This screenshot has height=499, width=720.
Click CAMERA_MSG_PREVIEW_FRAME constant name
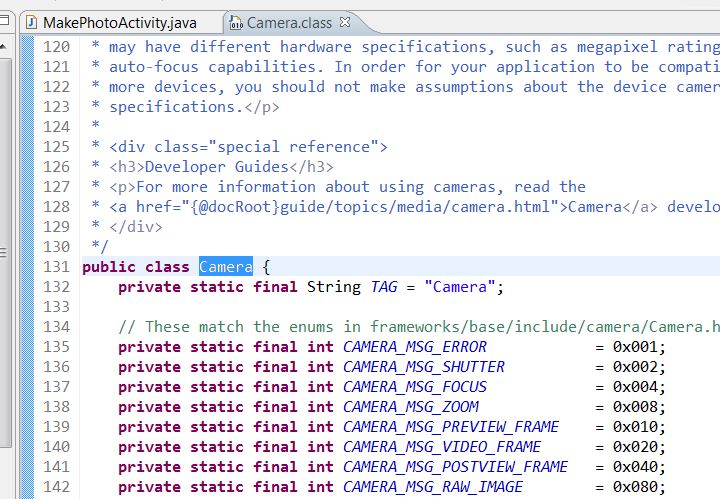450,426
